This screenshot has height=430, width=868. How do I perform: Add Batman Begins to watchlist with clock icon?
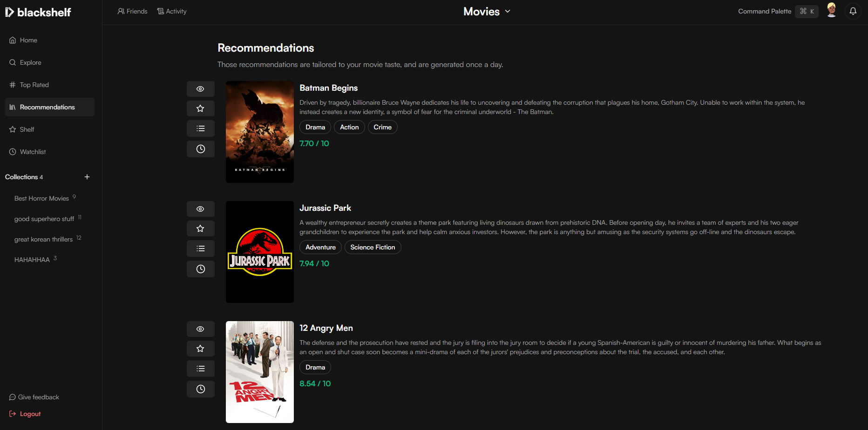200,149
